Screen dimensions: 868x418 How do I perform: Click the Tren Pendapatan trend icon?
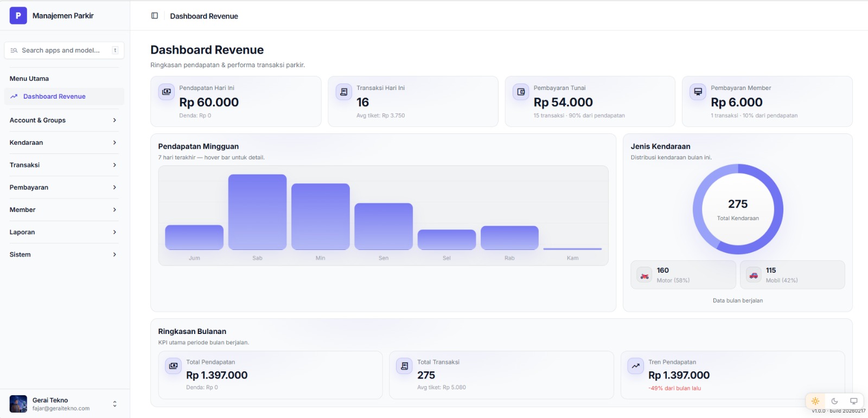[635, 366]
